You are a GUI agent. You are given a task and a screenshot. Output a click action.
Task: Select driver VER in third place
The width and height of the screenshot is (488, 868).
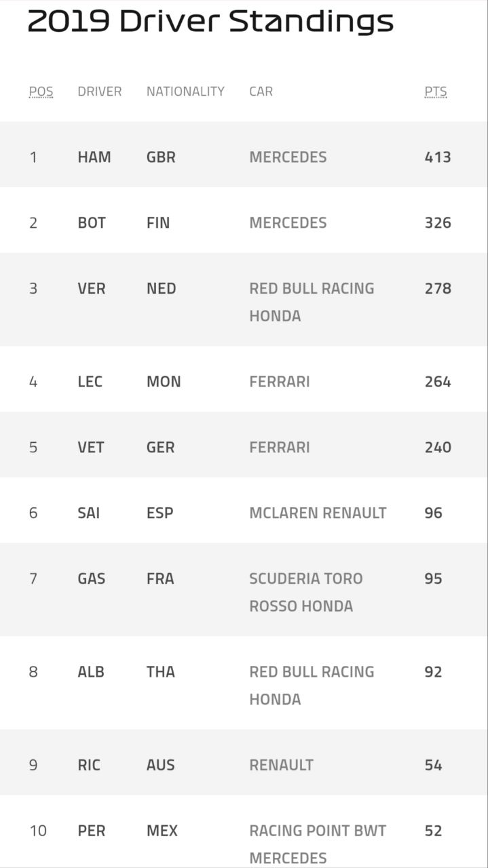92,289
